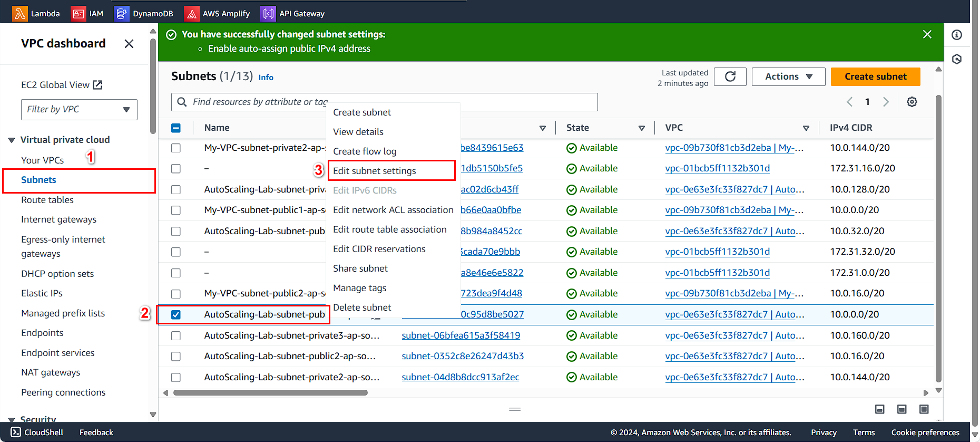Open the IAM service shortcut icon
The image size is (980, 442).
click(x=78, y=14)
